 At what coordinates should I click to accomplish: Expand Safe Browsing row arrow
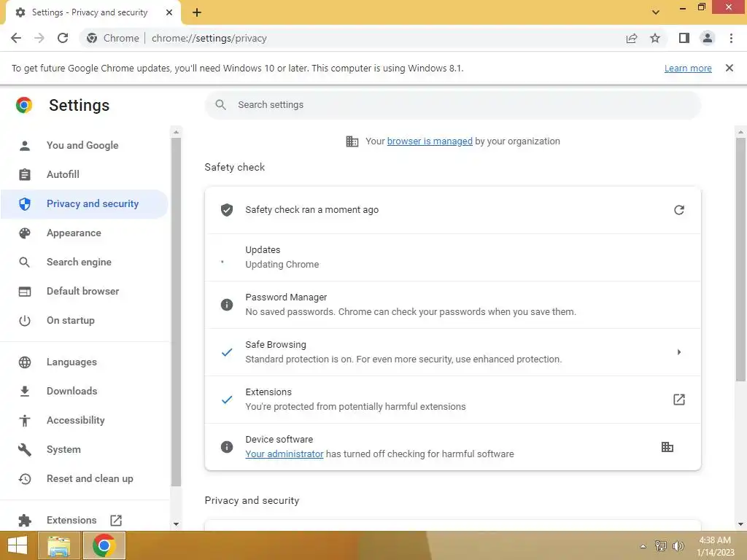pos(679,352)
